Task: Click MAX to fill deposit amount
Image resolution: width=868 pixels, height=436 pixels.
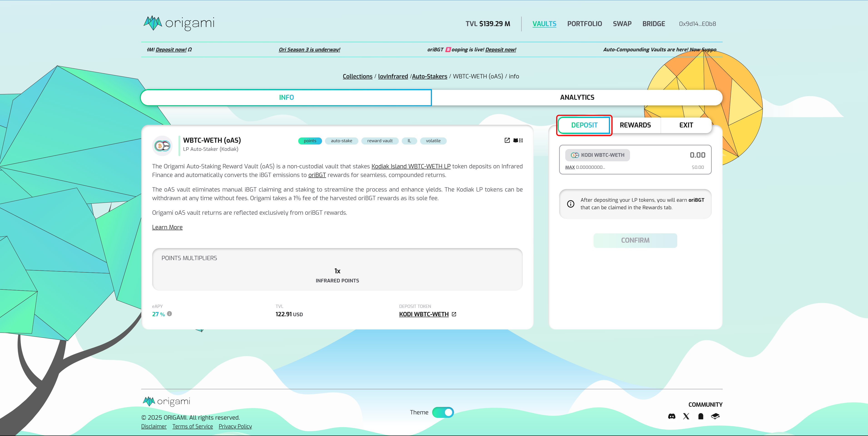Action: [x=570, y=167]
